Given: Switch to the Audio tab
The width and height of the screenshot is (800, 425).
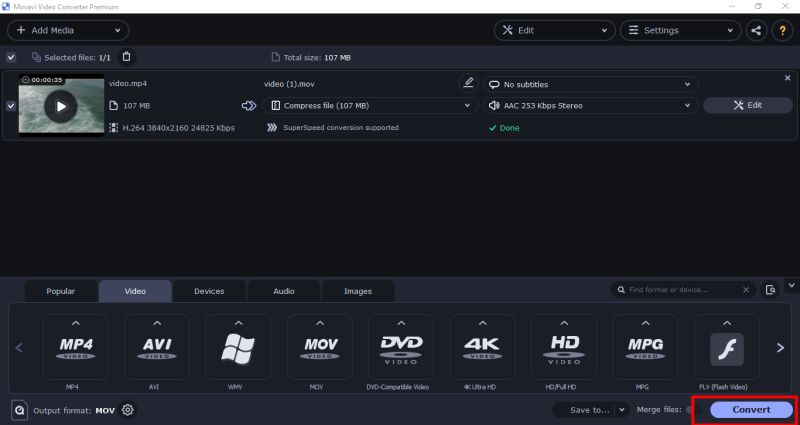Looking at the screenshot, I should (284, 291).
